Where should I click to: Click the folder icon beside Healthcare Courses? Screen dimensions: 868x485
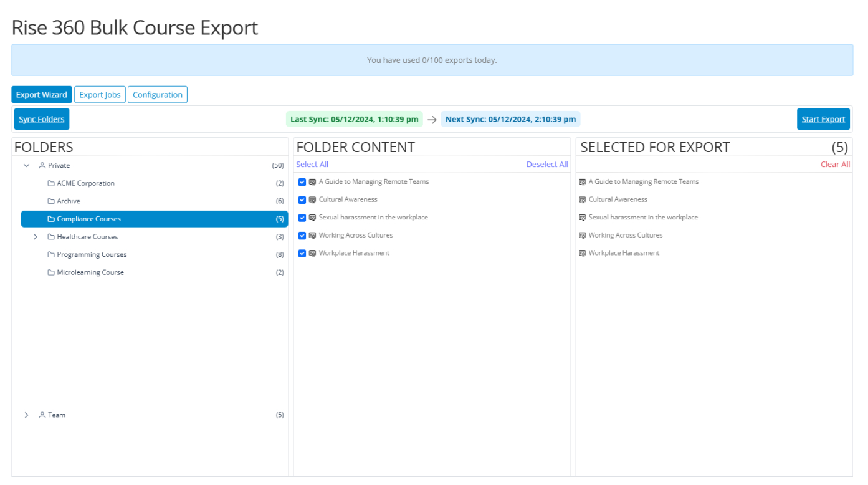[51, 237]
